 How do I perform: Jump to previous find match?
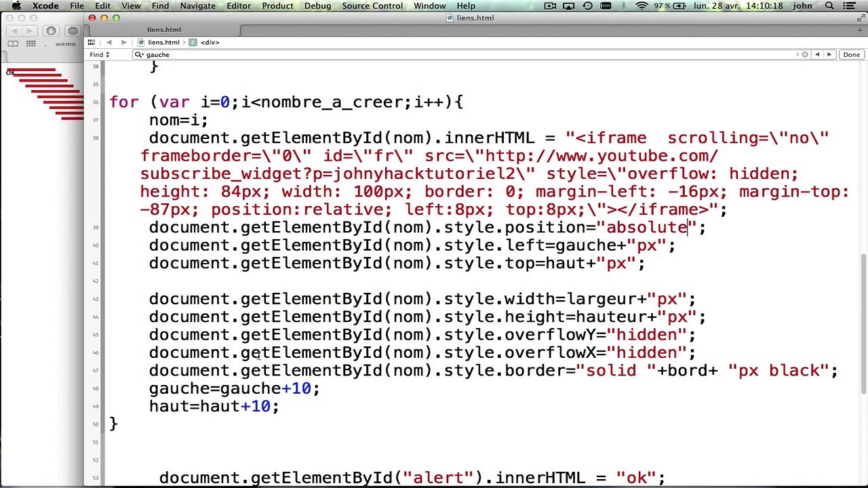pyautogui.click(x=817, y=55)
